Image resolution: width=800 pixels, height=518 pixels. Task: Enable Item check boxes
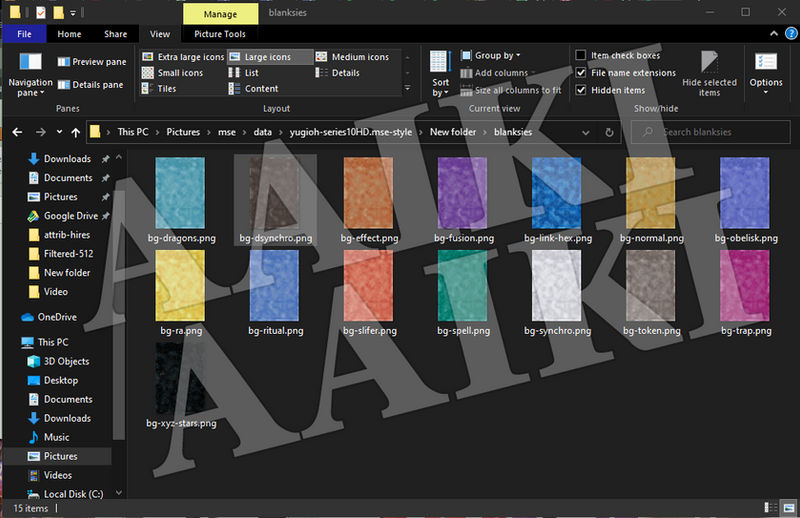point(581,55)
